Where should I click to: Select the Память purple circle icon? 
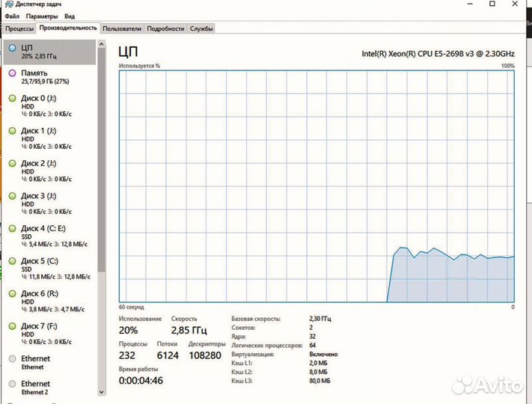pyautogui.click(x=13, y=73)
